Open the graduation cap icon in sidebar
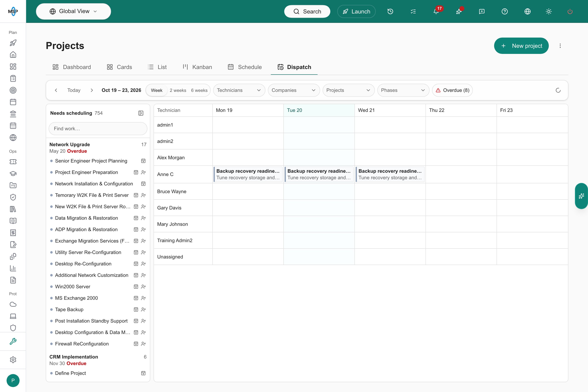588x392 pixels. tap(13, 174)
